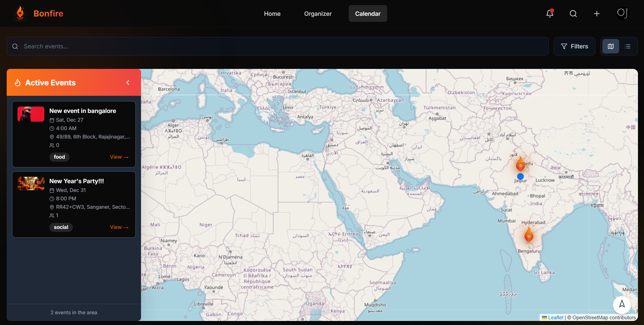Screen dimensions: 644x325
Task: Click the Sanganer address text
Action: click(93, 207)
